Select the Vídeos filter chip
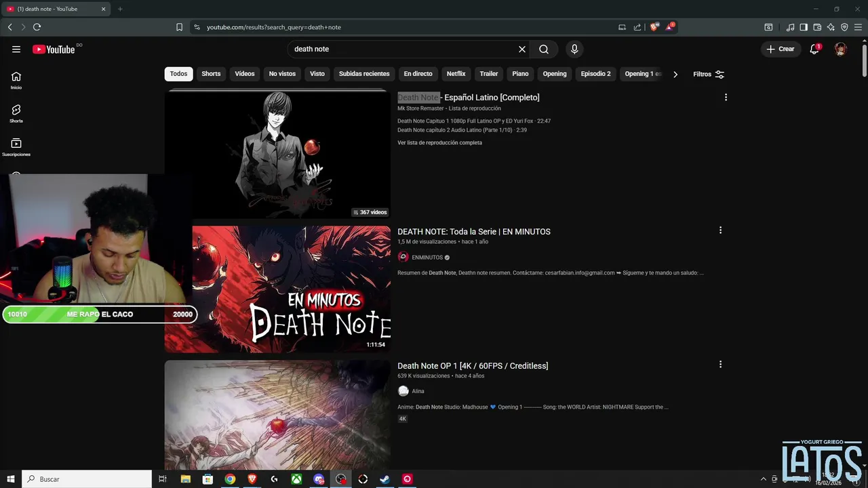The image size is (868, 488). tap(245, 74)
